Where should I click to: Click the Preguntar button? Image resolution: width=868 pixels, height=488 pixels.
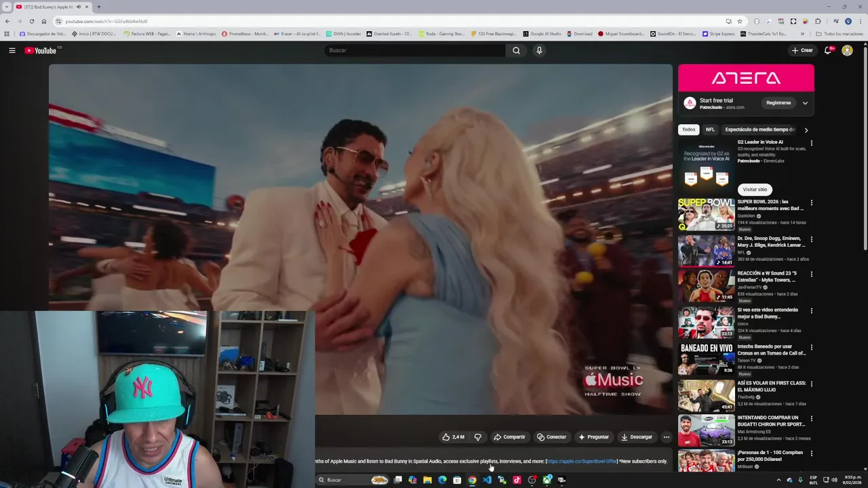point(593,437)
